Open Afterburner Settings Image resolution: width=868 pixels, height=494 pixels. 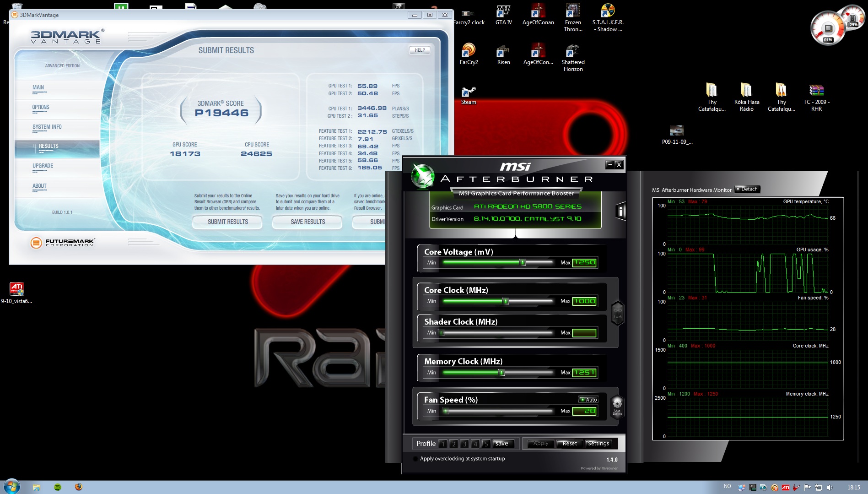click(x=598, y=444)
